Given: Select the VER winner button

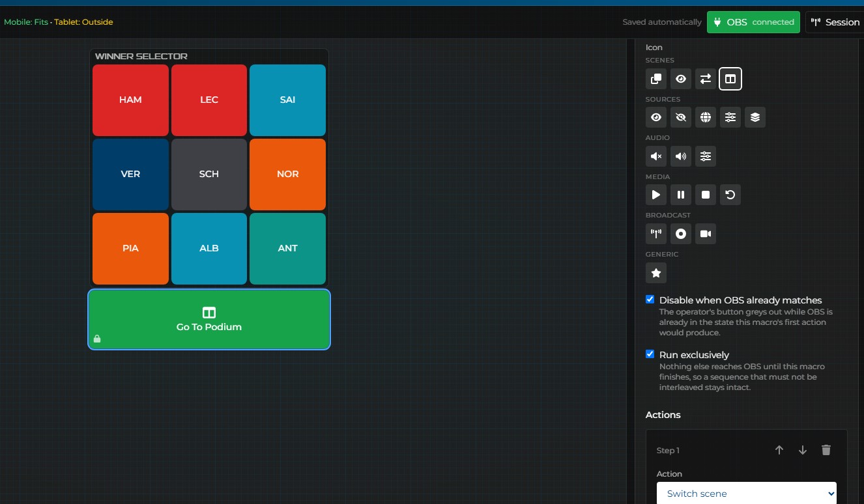Looking at the screenshot, I should [130, 174].
